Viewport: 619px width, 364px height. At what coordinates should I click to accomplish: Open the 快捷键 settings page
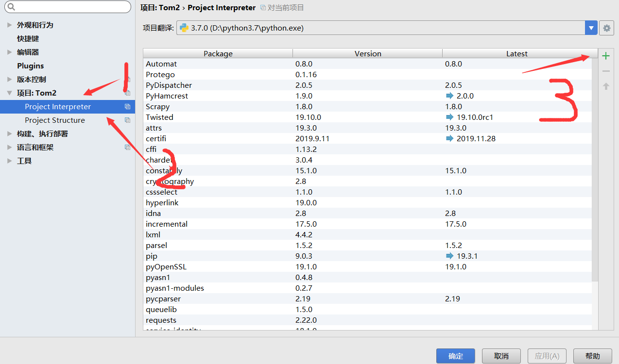[x=28, y=38]
